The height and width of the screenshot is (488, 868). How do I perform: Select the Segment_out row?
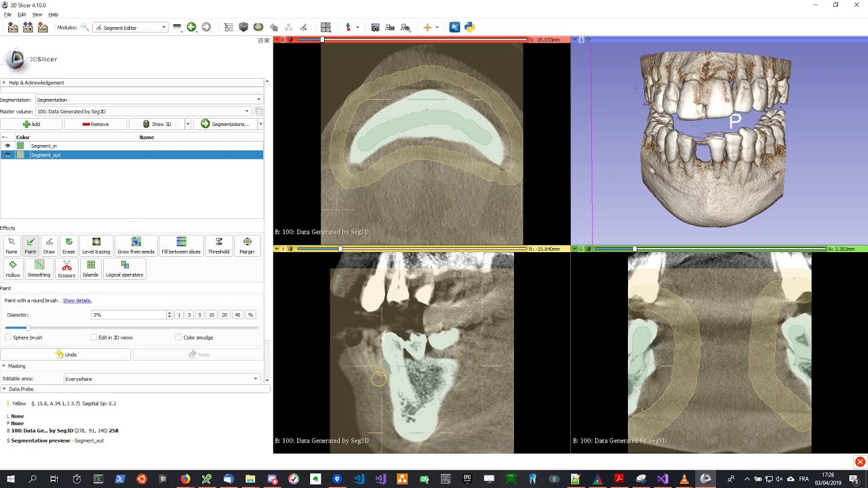point(132,155)
